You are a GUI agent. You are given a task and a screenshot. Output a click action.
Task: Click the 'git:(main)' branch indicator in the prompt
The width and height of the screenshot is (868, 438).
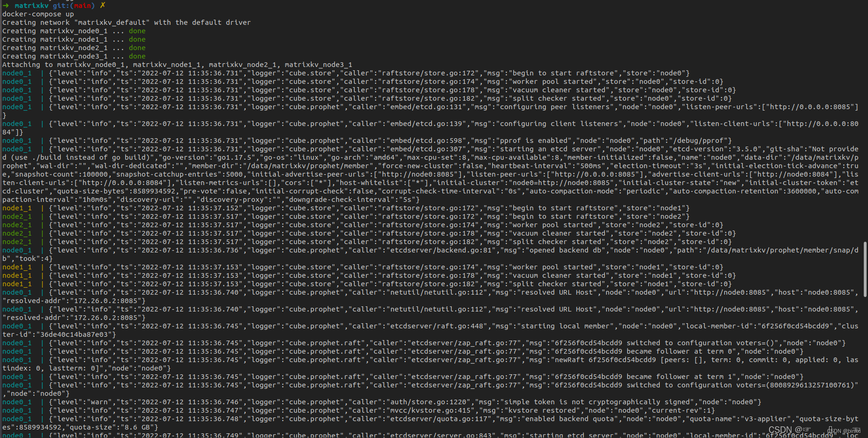[x=74, y=6]
